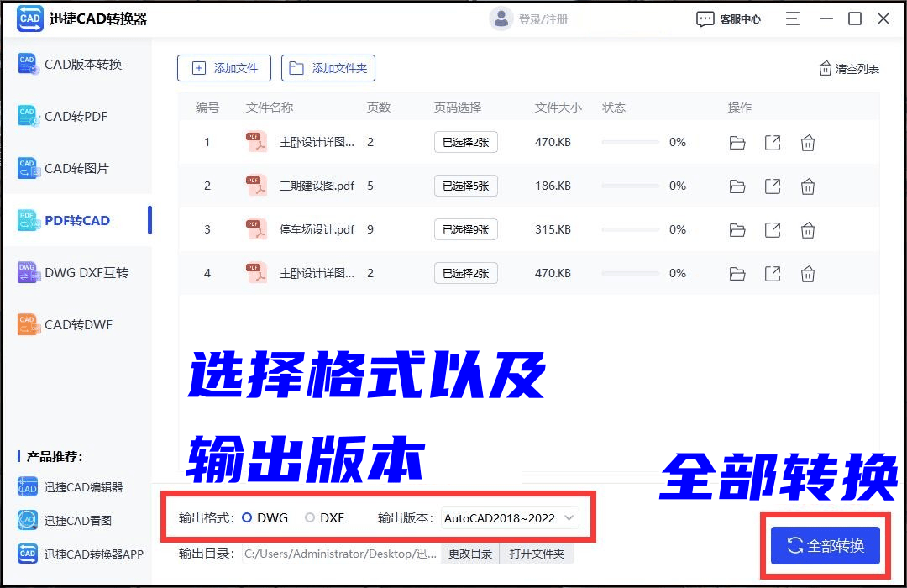Open 迅捷CAD看图 product recommendation
Screen dimensions: 907x588
[x=64, y=520]
